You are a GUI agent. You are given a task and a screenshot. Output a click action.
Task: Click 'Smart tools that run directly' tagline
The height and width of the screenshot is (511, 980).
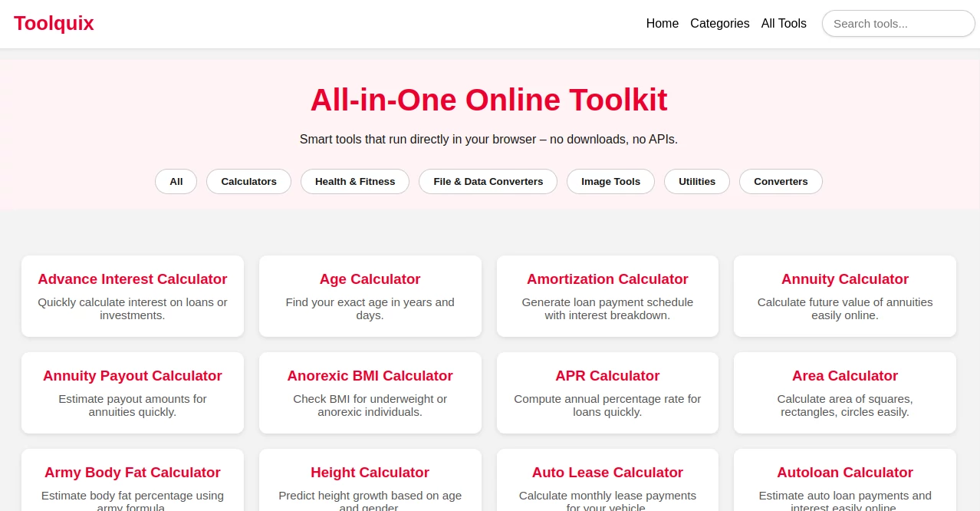point(488,140)
